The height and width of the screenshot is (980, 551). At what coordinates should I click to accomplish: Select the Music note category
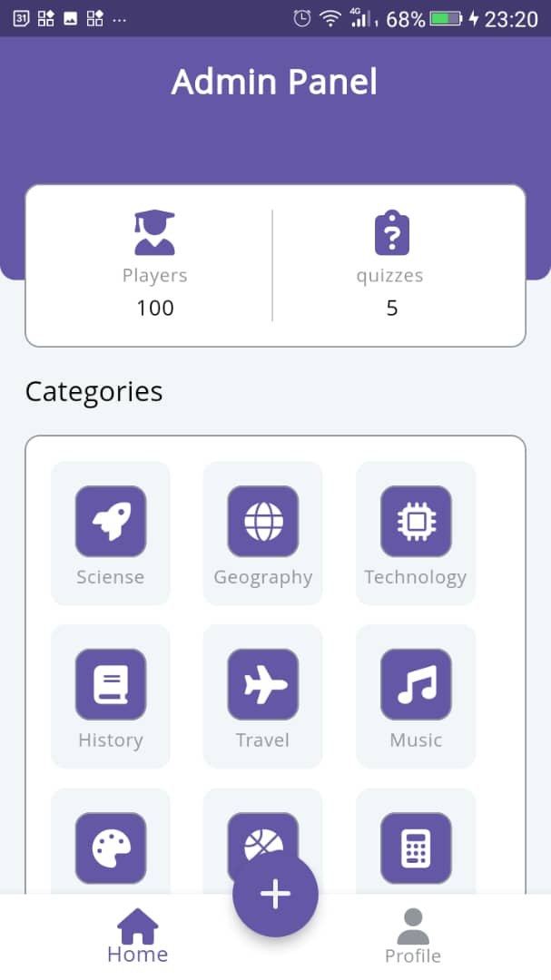[x=415, y=684]
